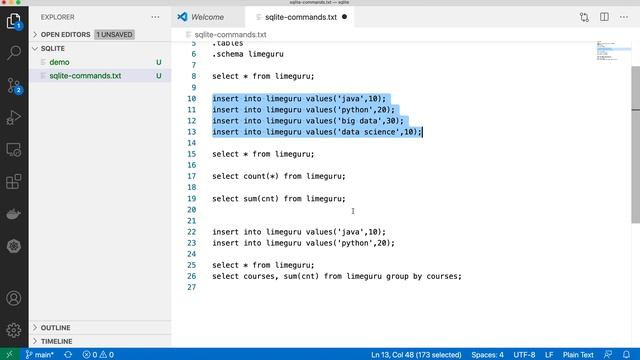Click the main branch indicator
Screen dimensions: 640x360
click(x=40, y=355)
